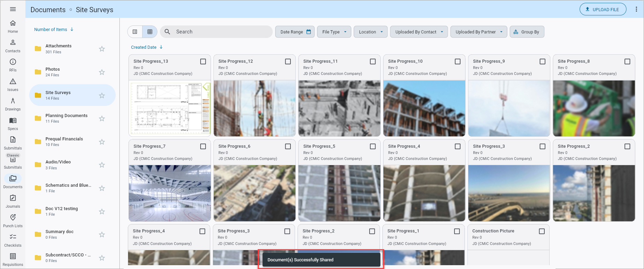The height and width of the screenshot is (269, 644).
Task: Open the hamburger navigation menu
Action: pyautogui.click(x=13, y=9)
